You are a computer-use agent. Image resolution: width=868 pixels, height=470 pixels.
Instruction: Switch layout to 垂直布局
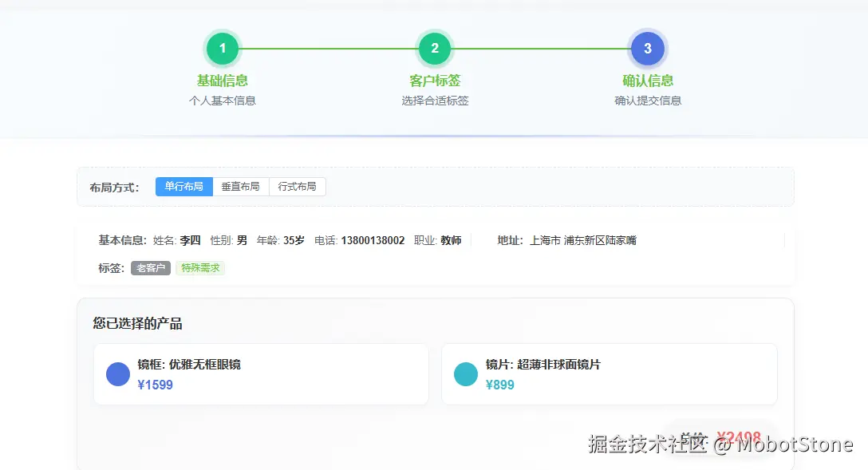click(241, 186)
